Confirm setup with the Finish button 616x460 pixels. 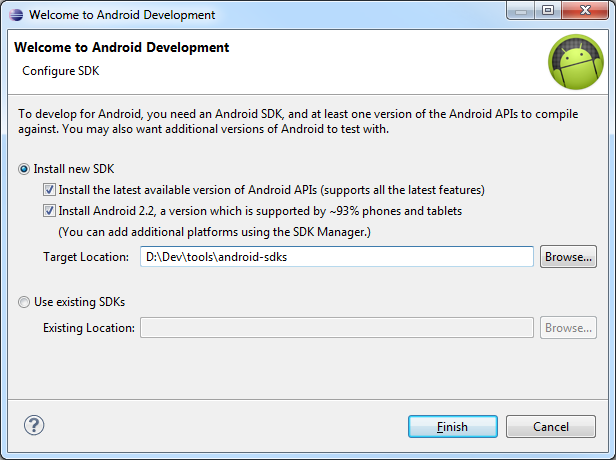coord(453,427)
